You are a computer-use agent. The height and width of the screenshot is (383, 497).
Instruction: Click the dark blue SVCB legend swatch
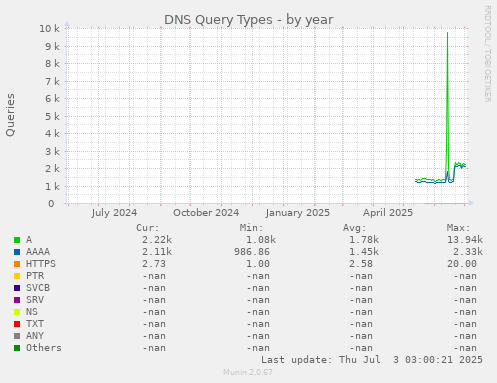pyautogui.click(x=17, y=288)
